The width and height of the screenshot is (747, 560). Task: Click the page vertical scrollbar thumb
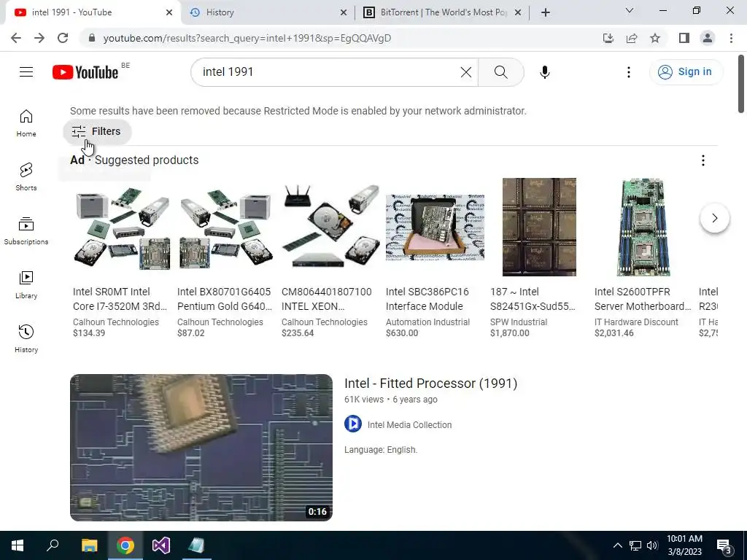(x=741, y=85)
